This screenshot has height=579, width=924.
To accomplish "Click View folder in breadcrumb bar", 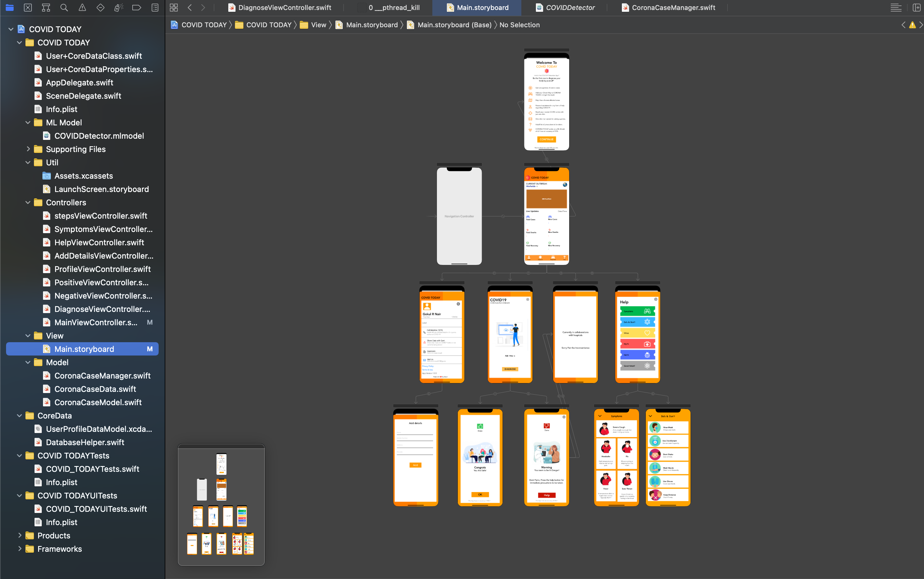I will pyautogui.click(x=318, y=25).
